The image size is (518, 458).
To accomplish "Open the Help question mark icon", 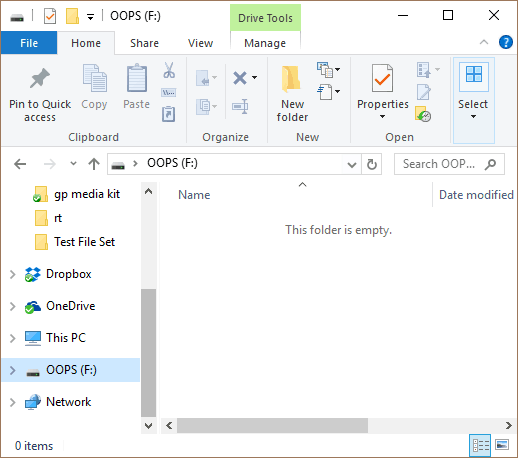I will tap(506, 42).
